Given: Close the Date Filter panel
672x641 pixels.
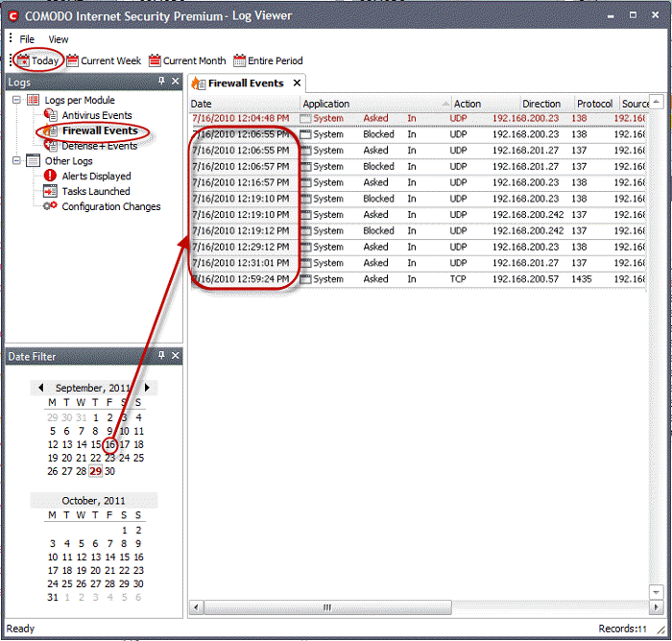Looking at the screenshot, I should [176, 356].
